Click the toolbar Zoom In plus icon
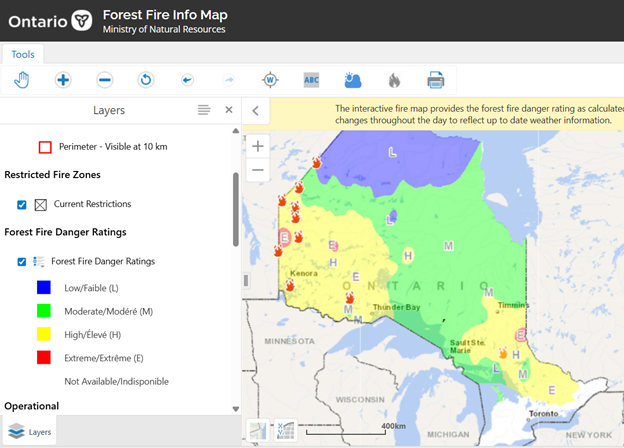The image size is (624, 448). [x=63, y=79]
